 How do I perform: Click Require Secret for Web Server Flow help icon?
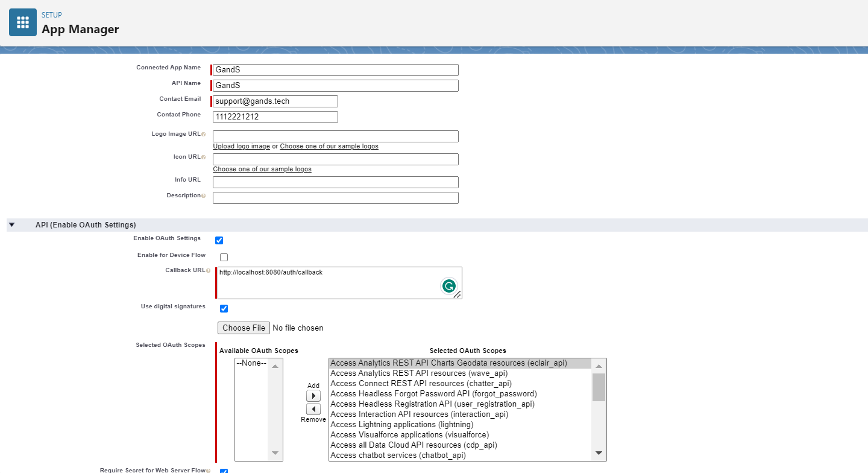[x=208, y=471]
